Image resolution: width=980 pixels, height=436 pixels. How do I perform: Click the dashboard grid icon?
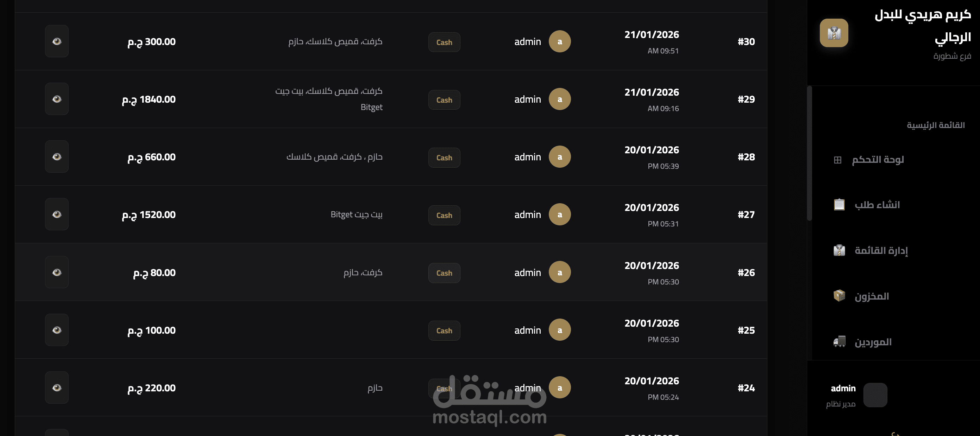pyautogui.click(x=837, y=160)
